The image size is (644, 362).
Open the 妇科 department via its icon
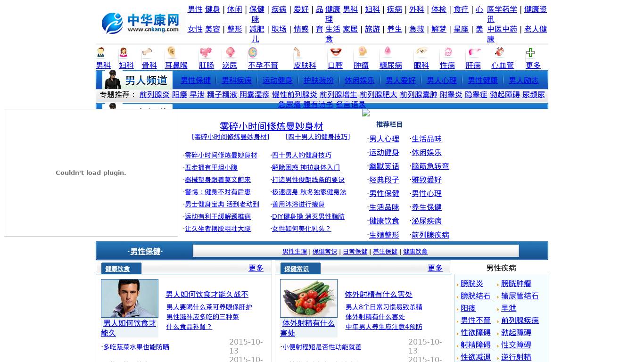(124, 52)
